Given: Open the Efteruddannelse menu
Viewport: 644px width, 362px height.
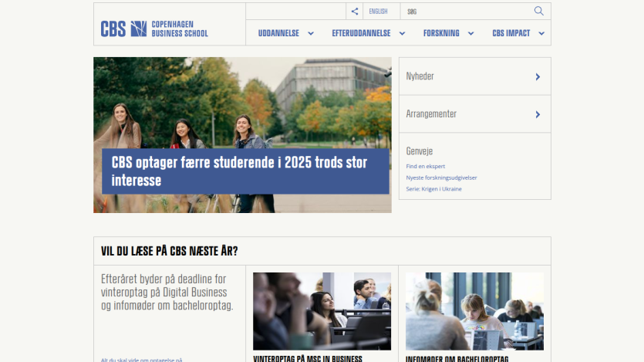Looking at the screenshot, I should [x=361, y=33].
